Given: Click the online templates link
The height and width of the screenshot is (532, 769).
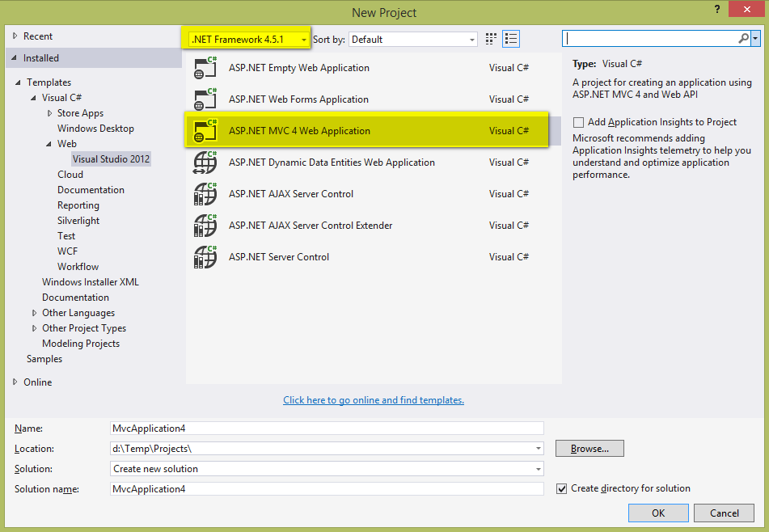Looking at the screenshot, I should (x=374, y=400).
